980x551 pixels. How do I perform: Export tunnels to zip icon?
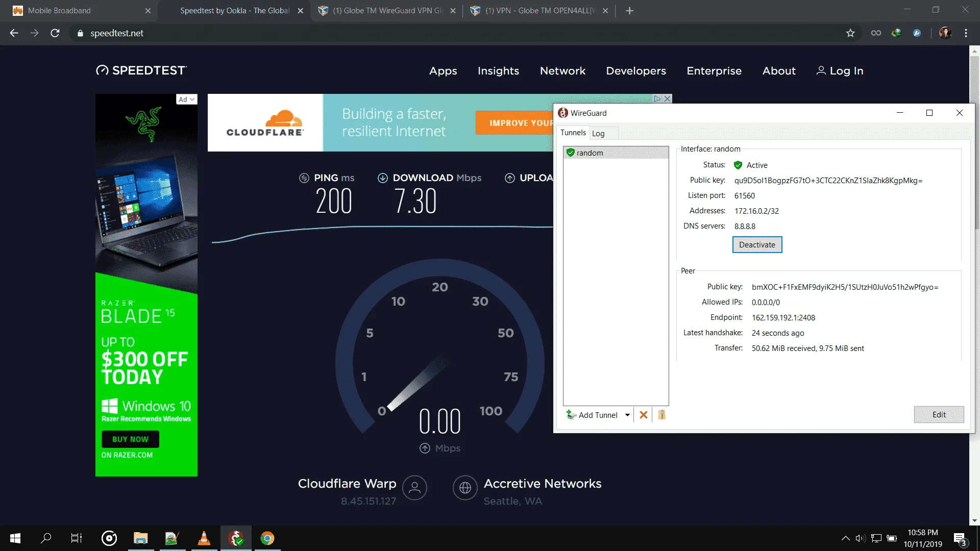(x=662, y=415)
